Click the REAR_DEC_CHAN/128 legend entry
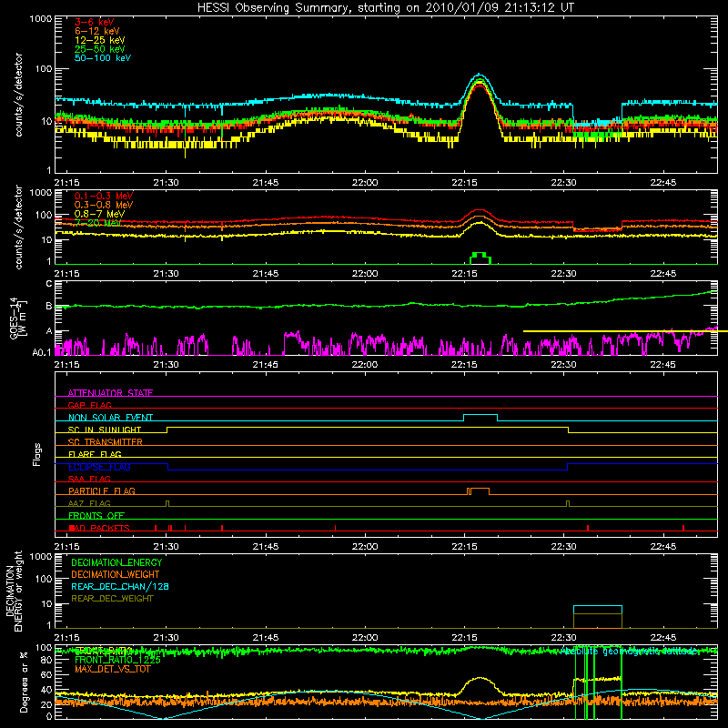Image resolution: width=728 pixels, height=728 pixels. click(x=120, y=586)
